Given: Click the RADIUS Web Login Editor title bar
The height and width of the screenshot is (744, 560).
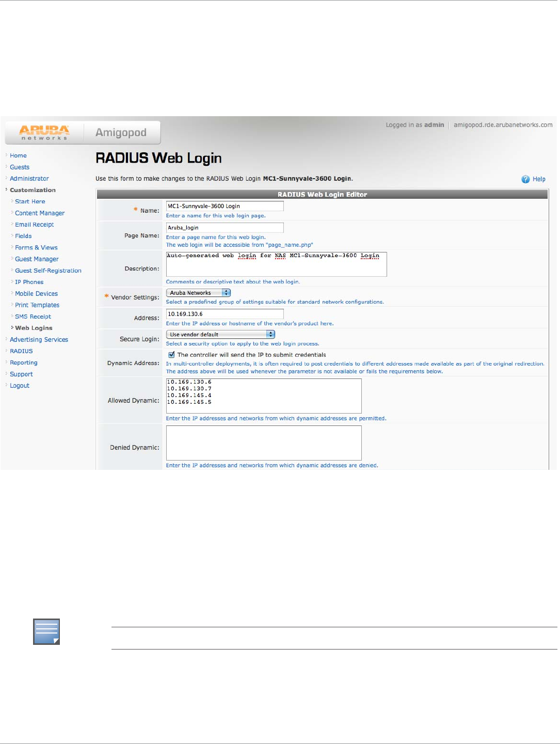Looking at the screenshot, I should coord(322,195).
